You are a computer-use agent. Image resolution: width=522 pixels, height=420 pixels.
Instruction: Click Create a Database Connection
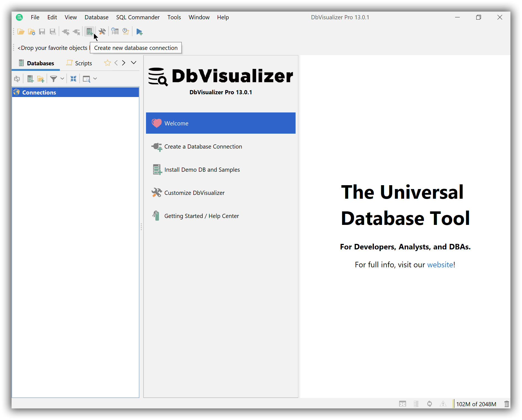click(x=203, y=147)
